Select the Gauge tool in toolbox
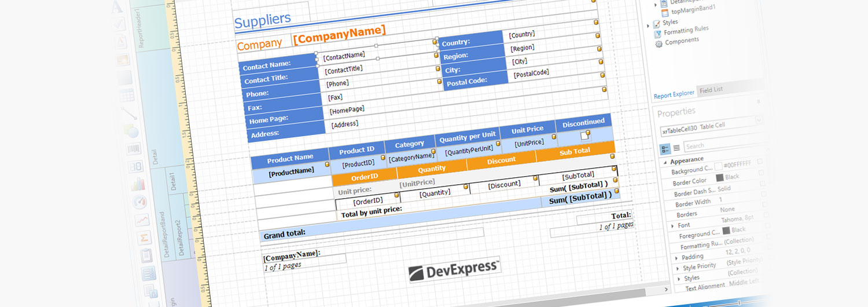This screenshot has width=868, height=307. pyautogui.click(x=139, y=202)
